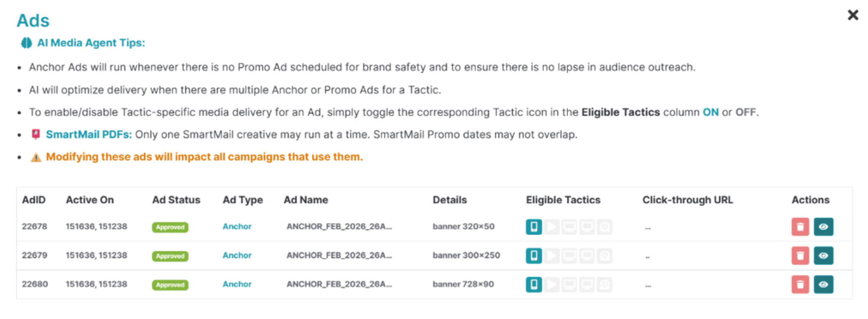
Task: Disable the mobile tactic on ad 22679
Action: click(534, 256)
